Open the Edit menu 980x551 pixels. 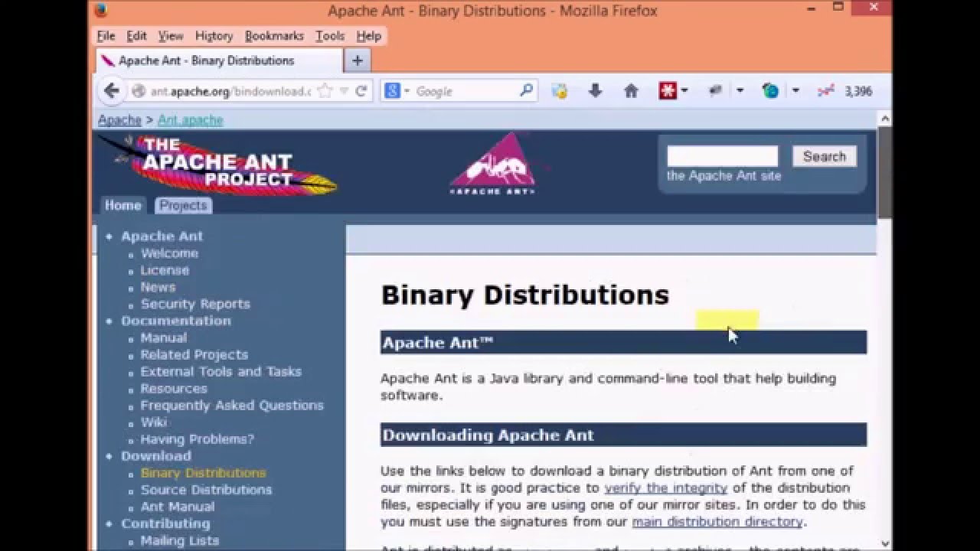pos(136,36)
